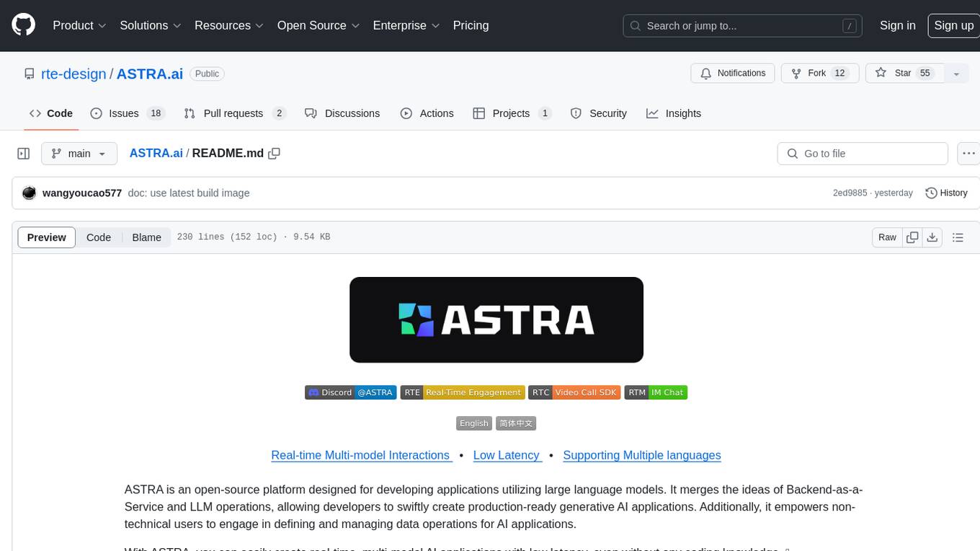
Task: Switch to the Pull requests tab
Action: pyautogui.click(x=235, y=113)
